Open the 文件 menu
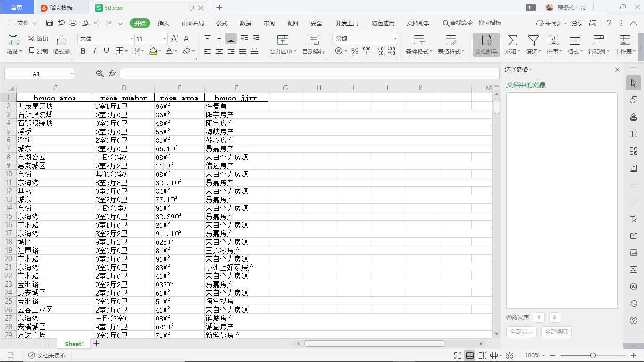 (24, 23)
